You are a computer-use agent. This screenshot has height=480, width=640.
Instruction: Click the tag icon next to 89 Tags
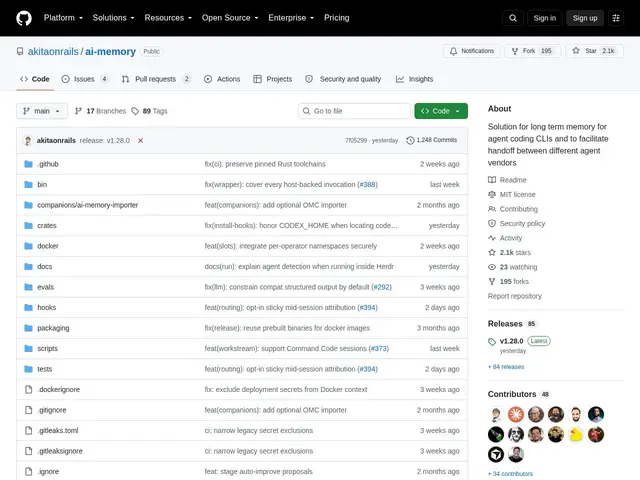135,111
